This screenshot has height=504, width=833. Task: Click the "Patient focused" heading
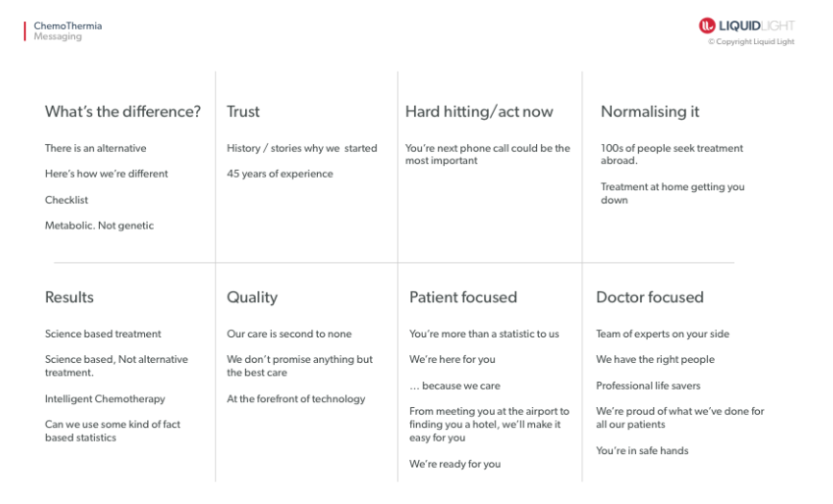coord(463,298)
